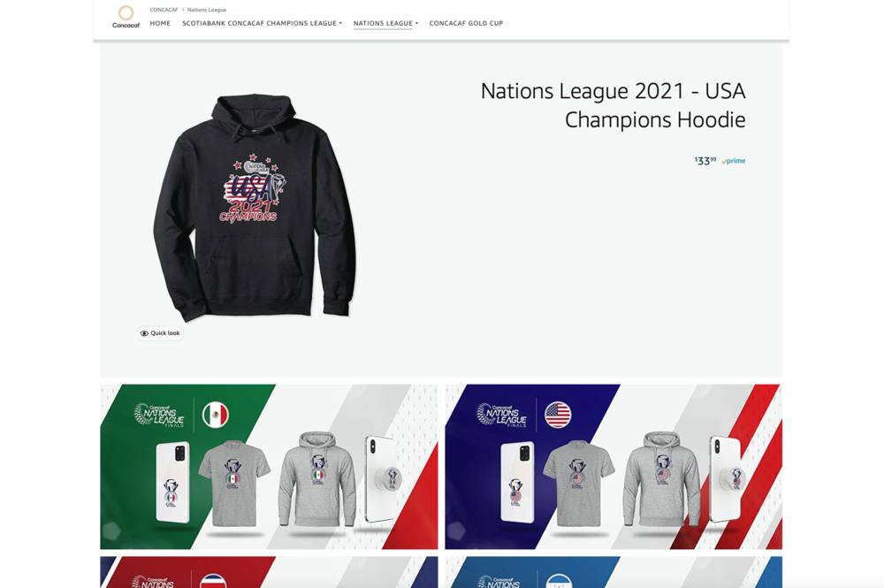Image resolution: width=884 pixels, height=588 pixels.
Task: Click the $33.99 price
Action: (705, 161)
